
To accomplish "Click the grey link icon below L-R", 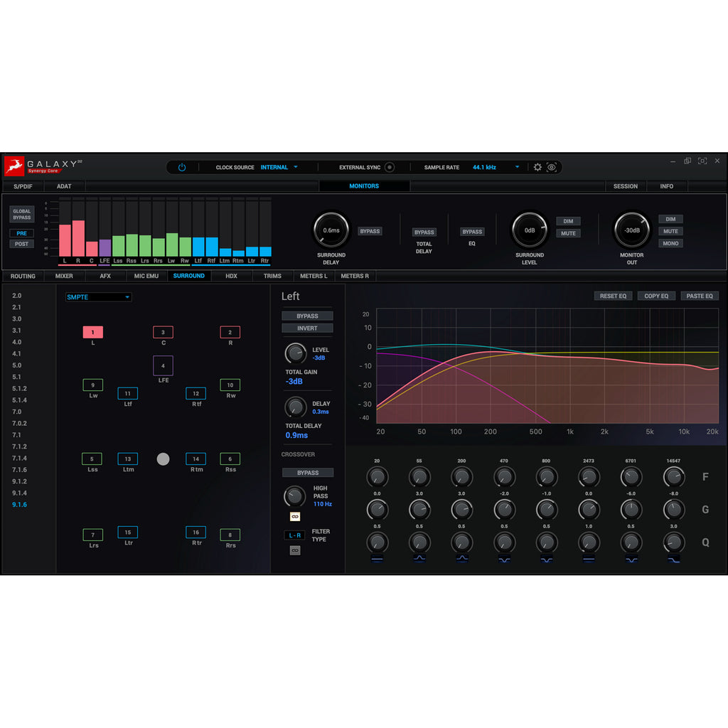I will point(294,550).
